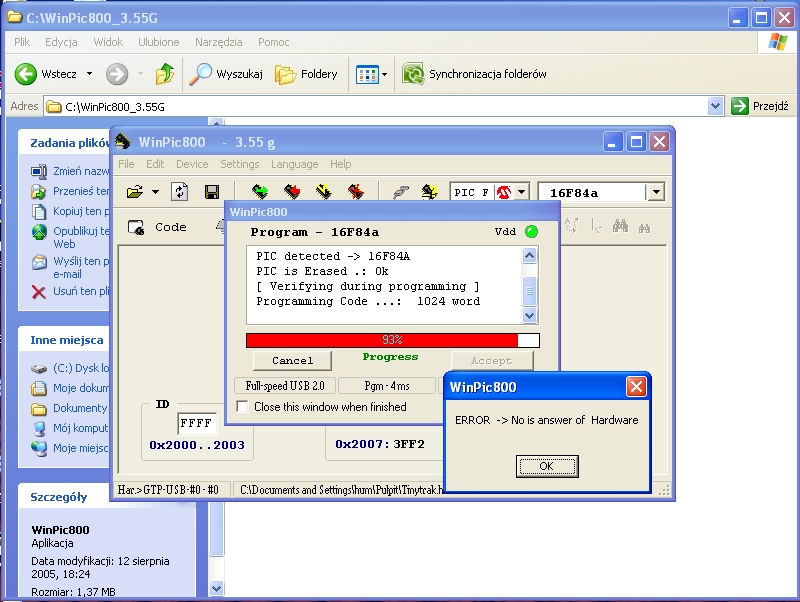Click the green Vdd indicator LED
This screenshot has height=602, width=800.
point(531,232)
